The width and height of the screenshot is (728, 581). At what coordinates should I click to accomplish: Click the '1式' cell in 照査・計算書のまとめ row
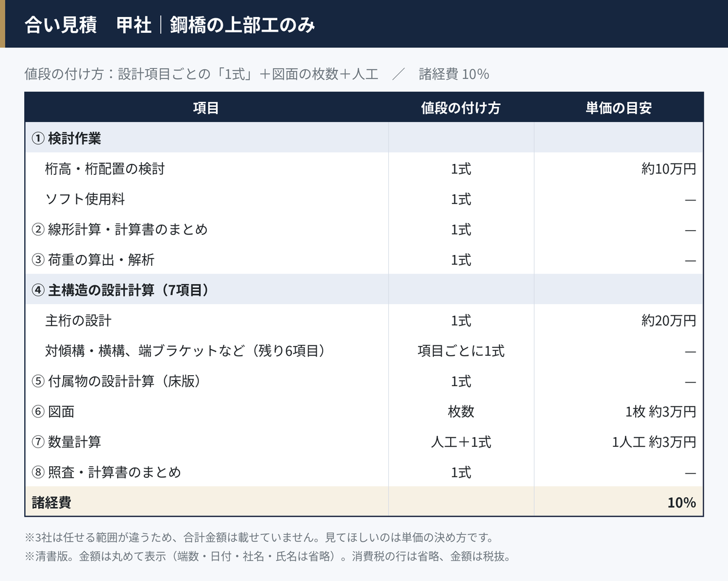click(461, 472)
